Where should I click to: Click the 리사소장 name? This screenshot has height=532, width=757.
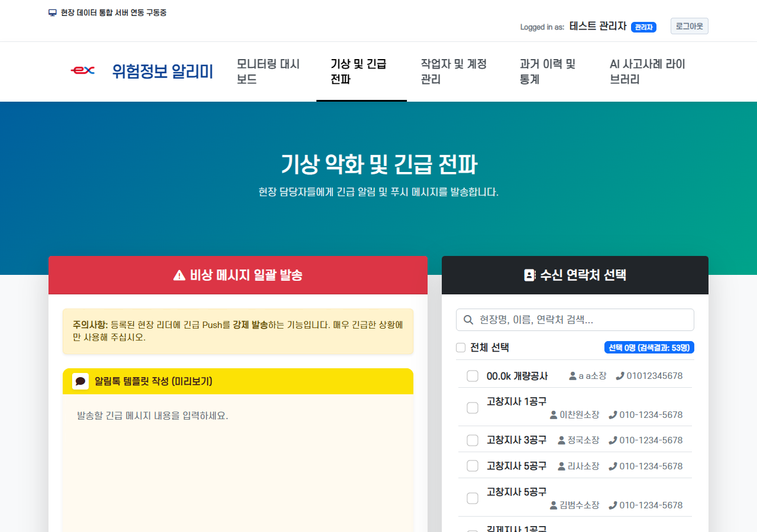584,466
